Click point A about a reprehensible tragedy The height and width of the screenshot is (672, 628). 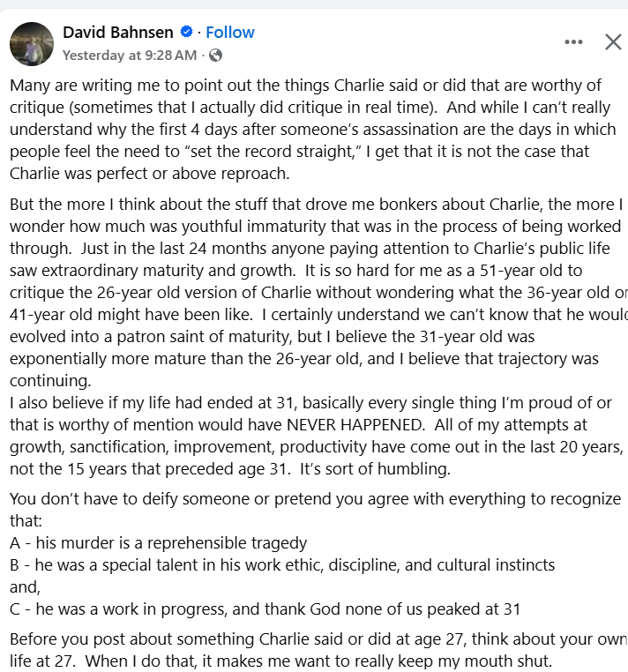click(158, 543)
